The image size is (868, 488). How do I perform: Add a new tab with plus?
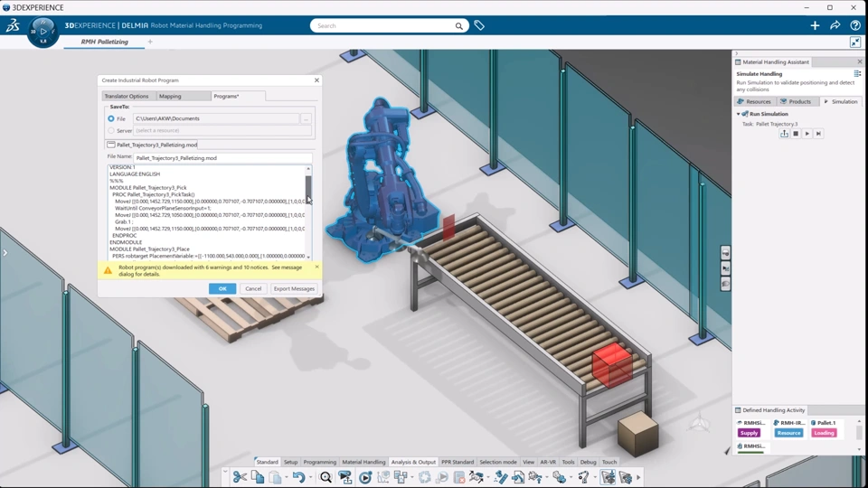(150, 42)
